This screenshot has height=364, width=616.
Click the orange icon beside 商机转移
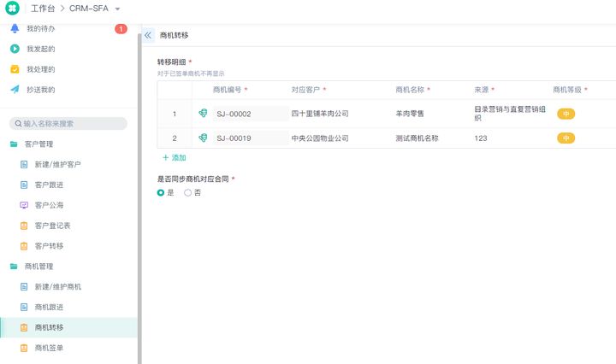[24, 327]
